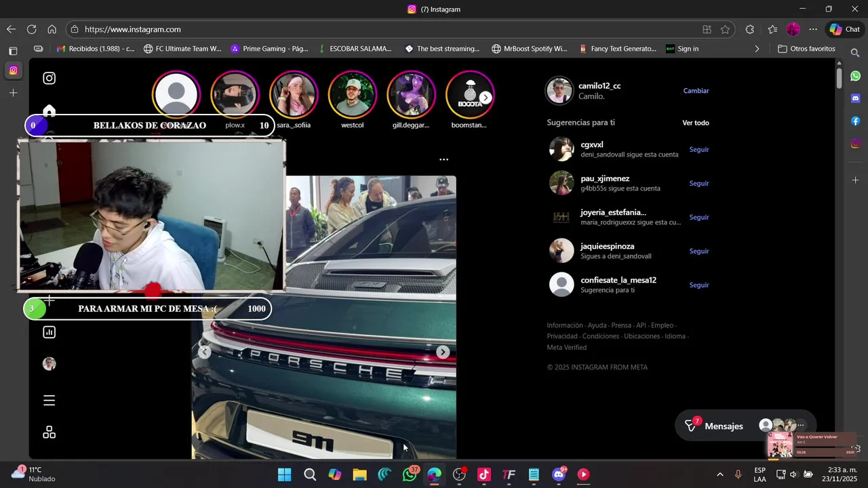Image resolution: width=868 pixels, height=488 pixels.
Task: Open Facebook in the Edge right sidebar
Action: click(x=855, y=121)
